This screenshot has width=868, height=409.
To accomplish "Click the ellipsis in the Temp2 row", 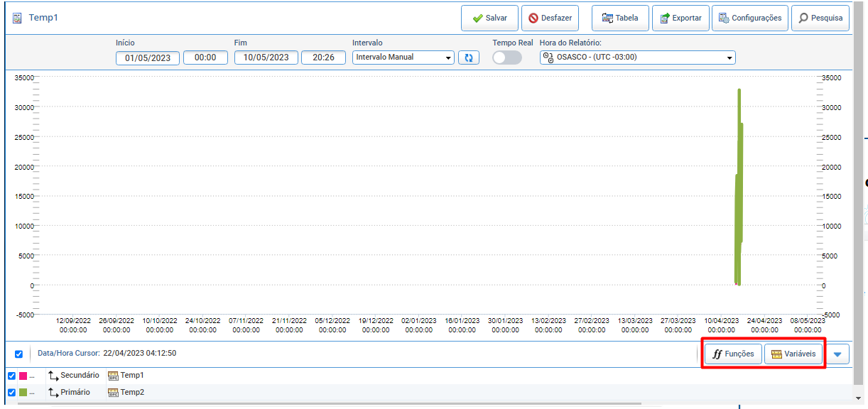I will click(32, 393).
